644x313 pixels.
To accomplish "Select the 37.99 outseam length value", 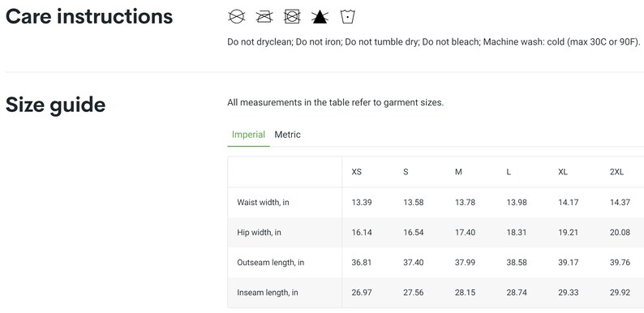I will click(465, 263).
